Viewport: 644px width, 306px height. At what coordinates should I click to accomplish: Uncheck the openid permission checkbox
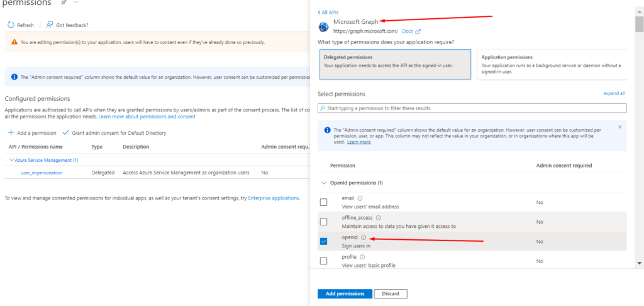324,241
